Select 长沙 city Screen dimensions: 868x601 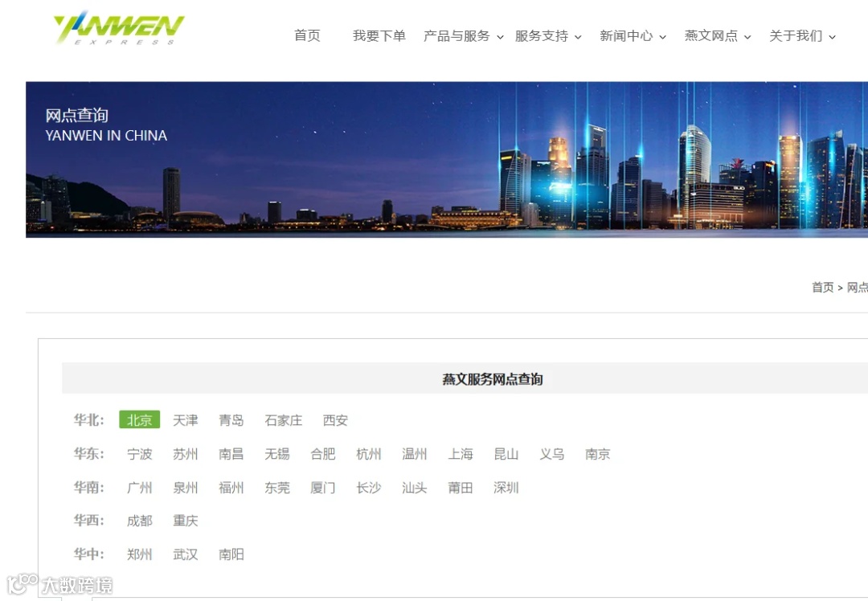[369, 488]
